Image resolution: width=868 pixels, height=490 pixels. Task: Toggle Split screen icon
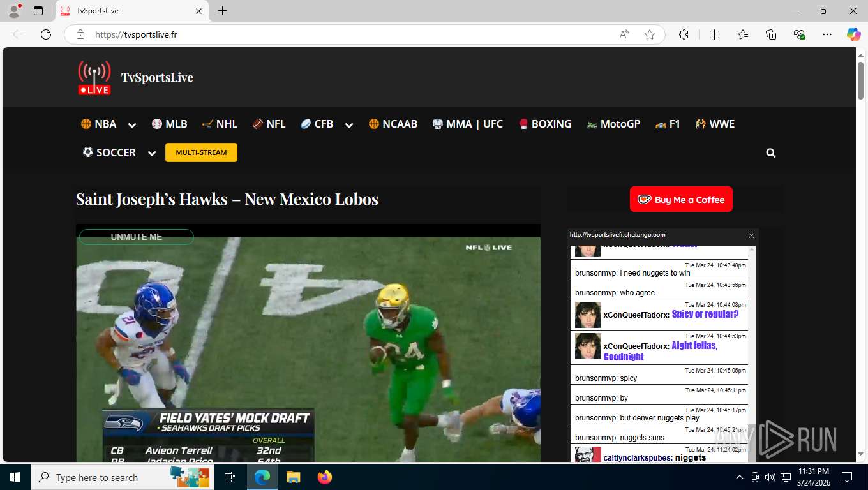coord(714,34)
